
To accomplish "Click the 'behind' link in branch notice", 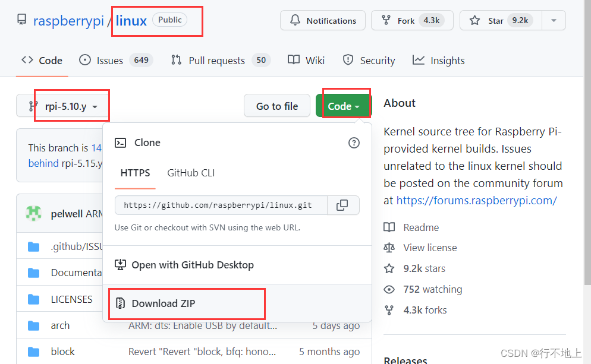I will (x=43, y=163).
